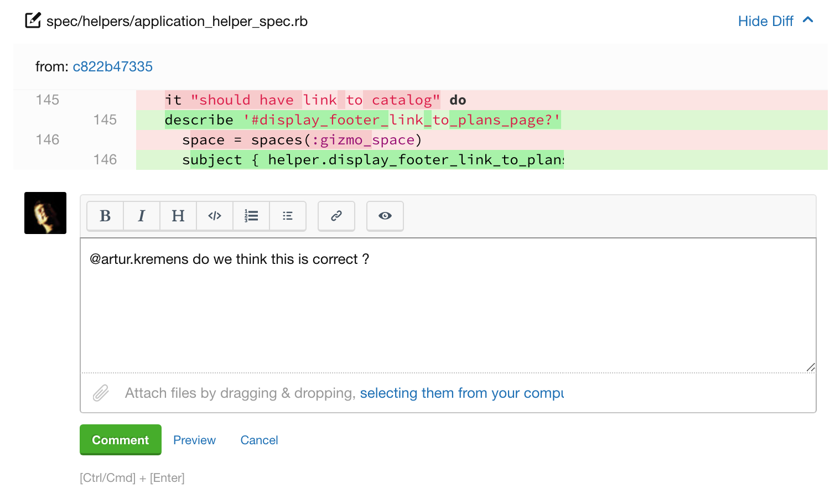Apply italic formatting to comment text
The width and height of the screenshot is (840, 504).
(x=142, y=216)
